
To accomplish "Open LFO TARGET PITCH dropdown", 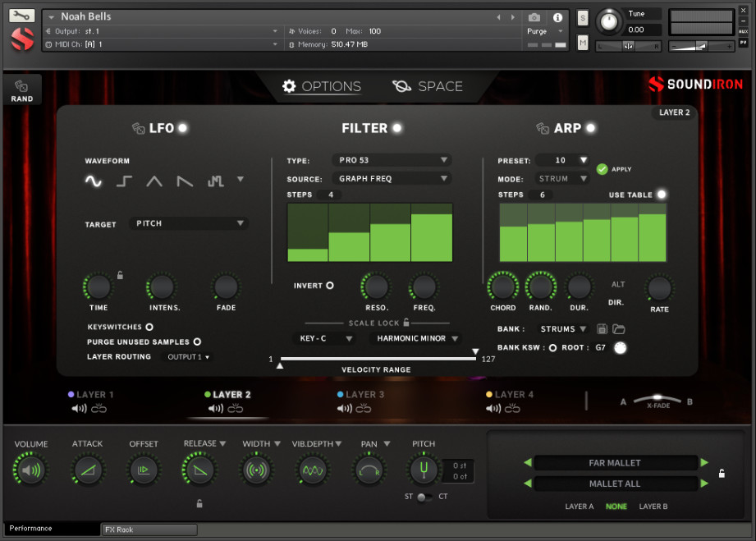I will tap(189, 224).
